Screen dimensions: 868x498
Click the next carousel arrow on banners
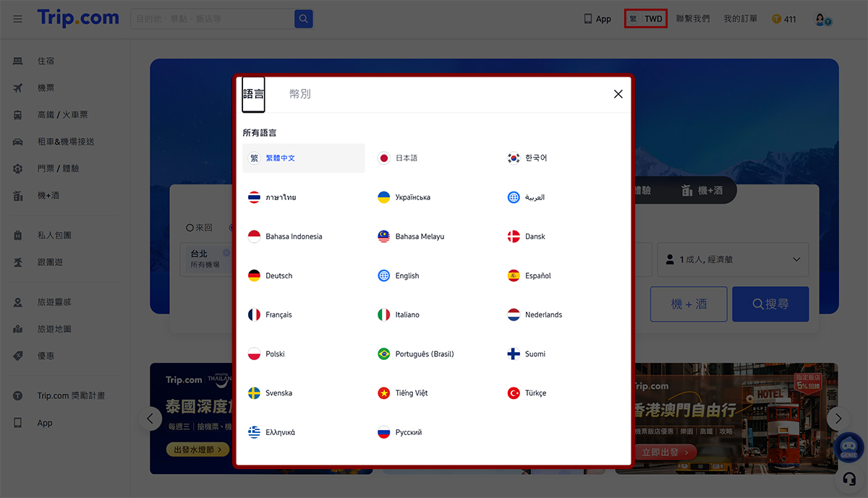[838, 418]
